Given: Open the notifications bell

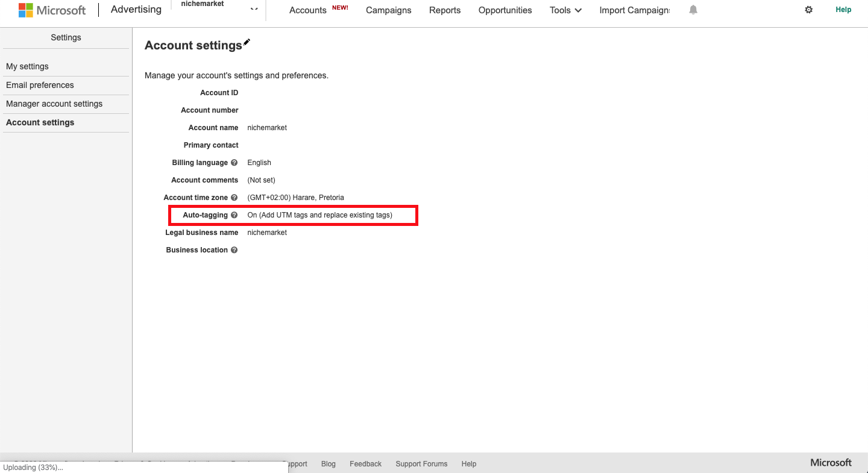Looking at the screenshot, I should tap(693, 10).
